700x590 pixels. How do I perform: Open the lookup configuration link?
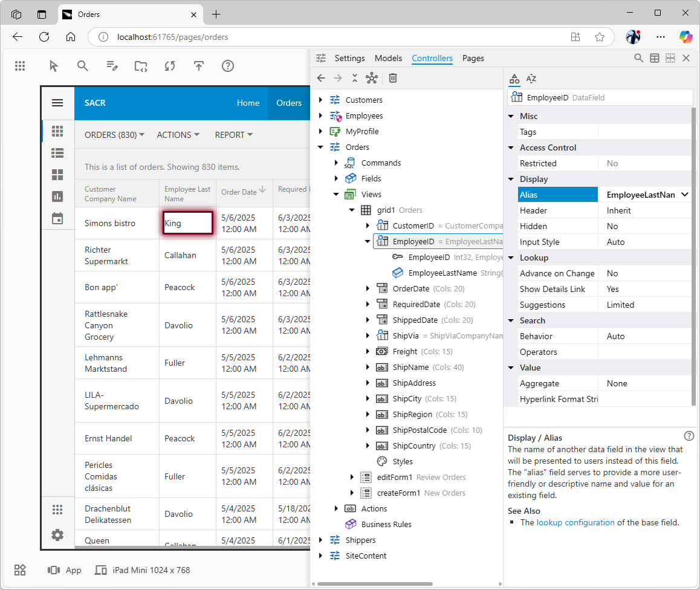575,522
